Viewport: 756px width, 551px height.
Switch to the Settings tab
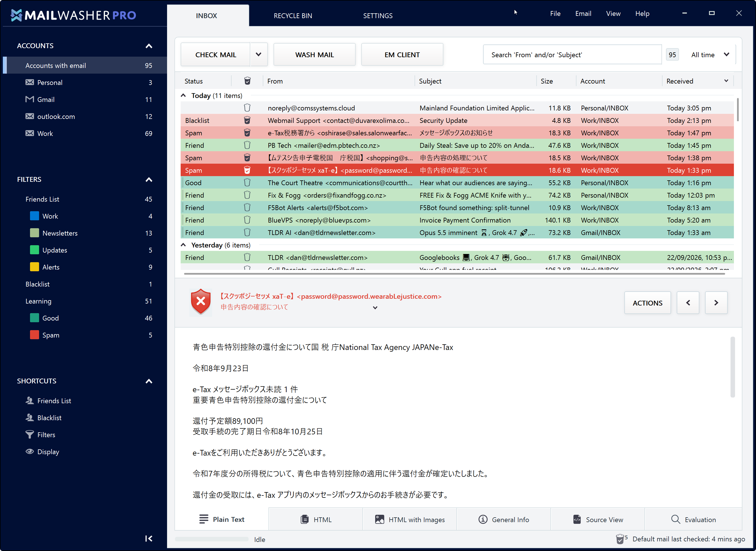point(378,16)
